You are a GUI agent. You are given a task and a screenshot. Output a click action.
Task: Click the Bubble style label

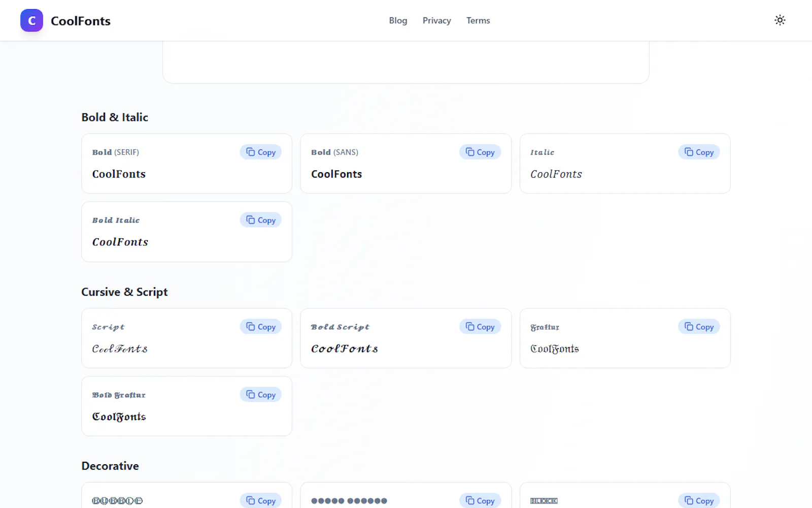coord(117,501)
